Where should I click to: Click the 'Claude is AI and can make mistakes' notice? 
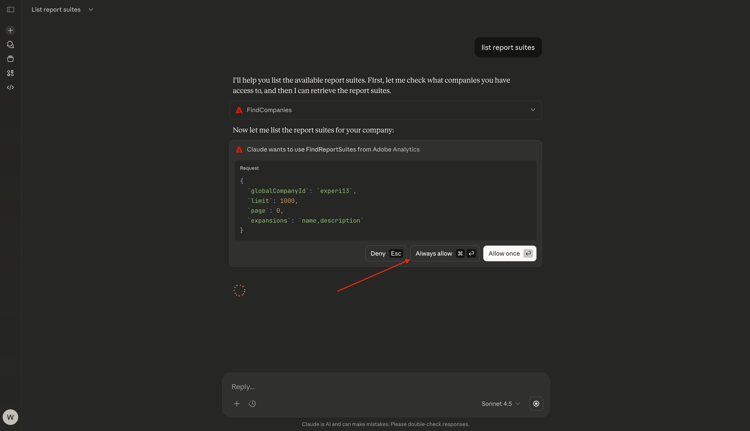386,424
